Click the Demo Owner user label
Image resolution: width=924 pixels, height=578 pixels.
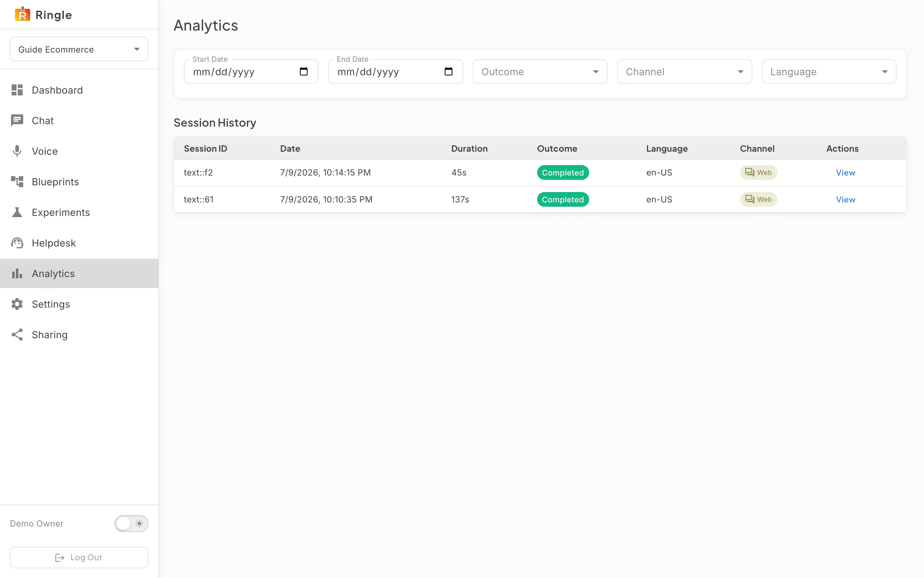37,523
